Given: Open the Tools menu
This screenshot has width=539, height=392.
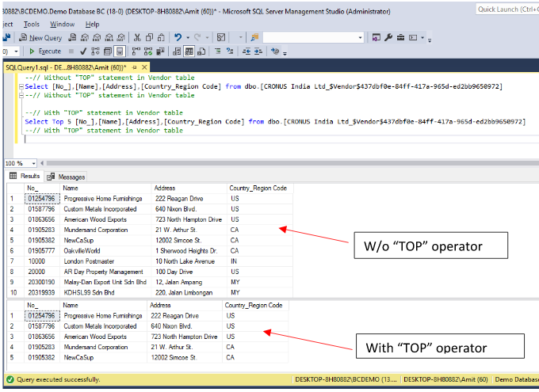Looking at the screenshot, I should coord(32,25).
